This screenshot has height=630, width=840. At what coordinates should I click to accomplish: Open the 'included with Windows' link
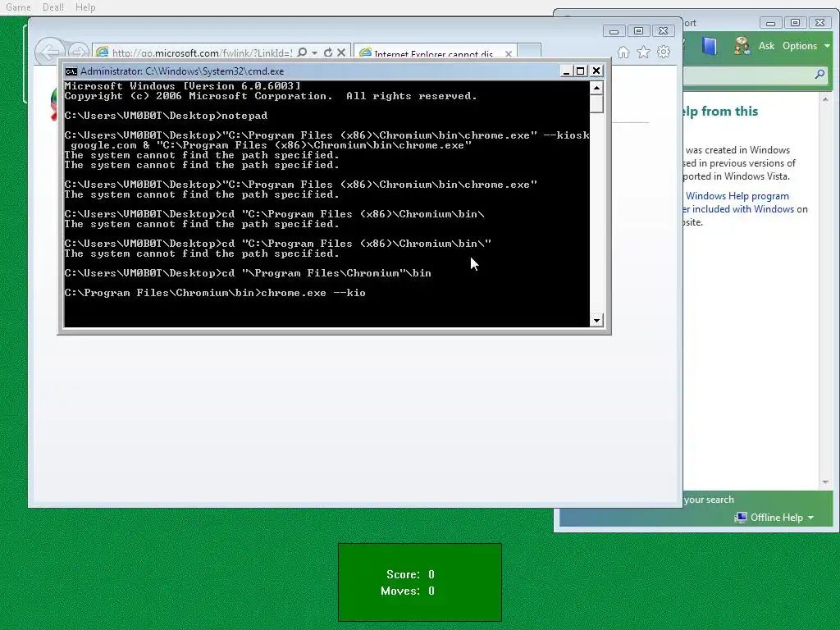tap(743, 209)
